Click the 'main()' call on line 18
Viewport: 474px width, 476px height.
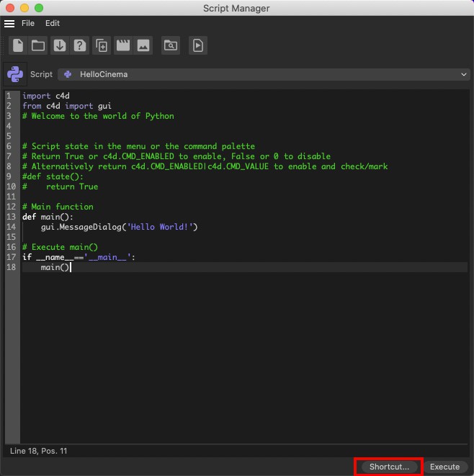coord(55,267)
